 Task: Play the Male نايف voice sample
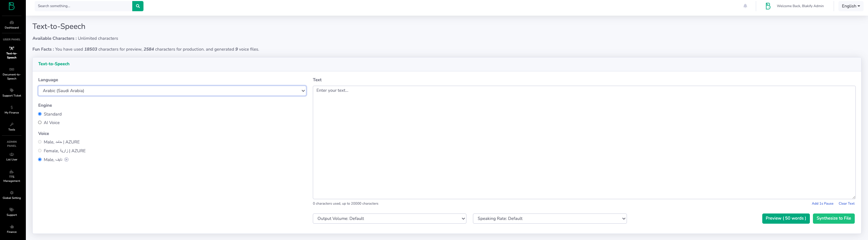click(x=67, y=159)
